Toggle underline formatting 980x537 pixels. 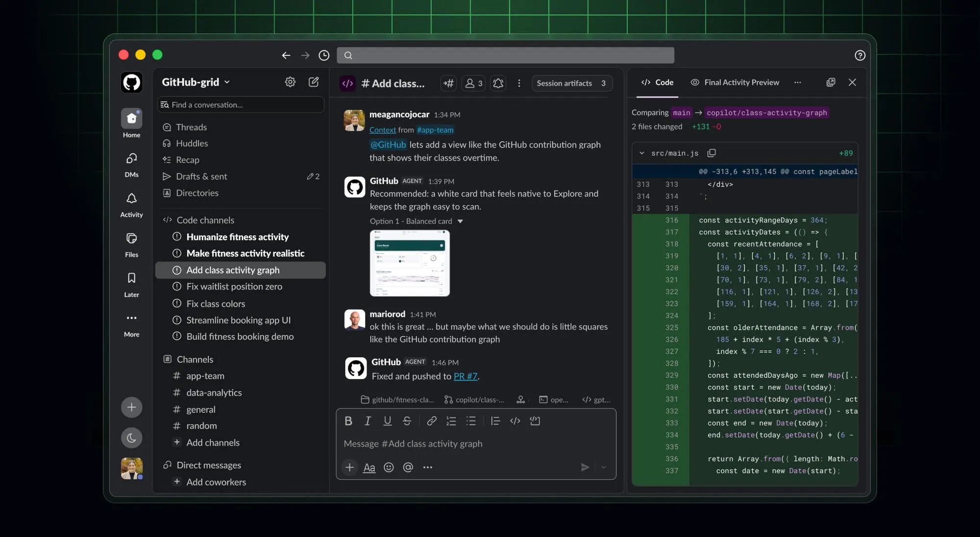click(x=387, y=421)
